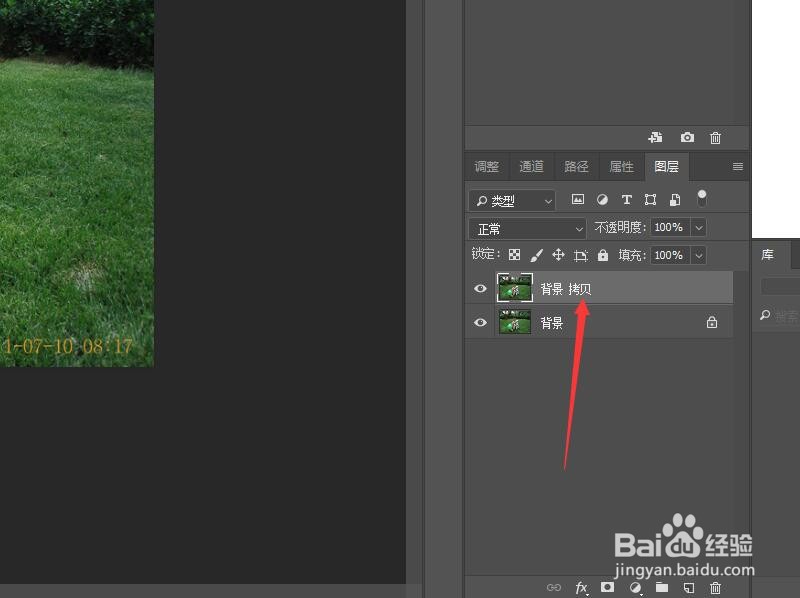Image resolution: width=800 pixels, height=598 pixels.
Task: Open the 不透明度 opacity dropdown
Action: (x=700, y=228)
